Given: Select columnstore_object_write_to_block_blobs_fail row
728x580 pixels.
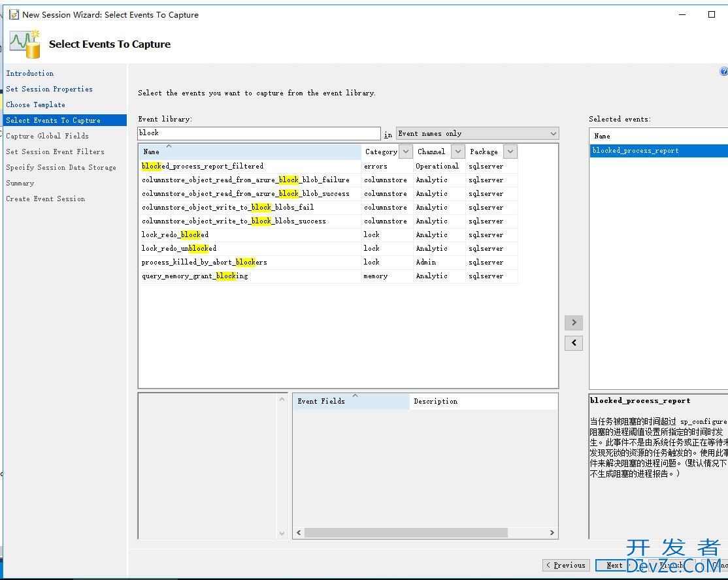Looking at the screenshot, I should pos(328,208).
